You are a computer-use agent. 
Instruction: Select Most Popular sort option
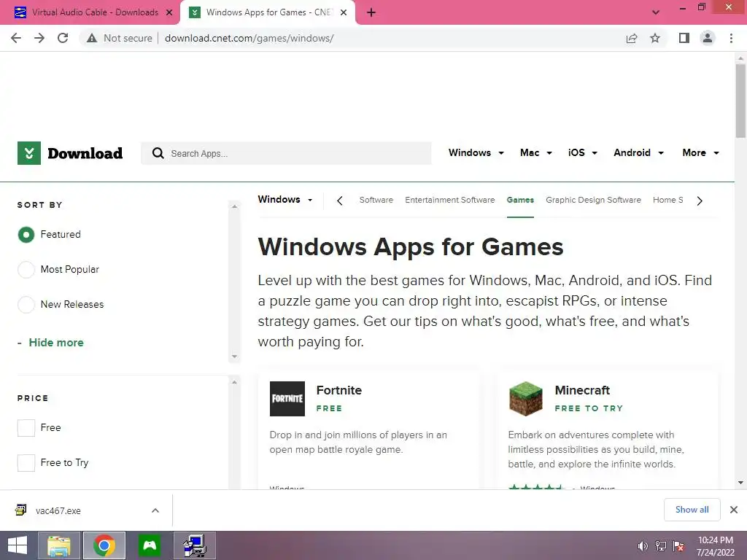(26, 270)
